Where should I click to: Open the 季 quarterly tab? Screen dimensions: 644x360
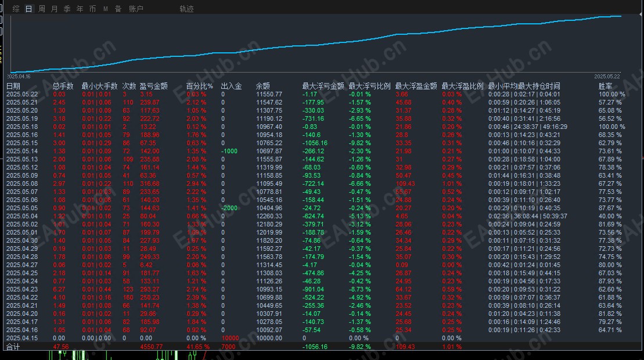(67, 9)
